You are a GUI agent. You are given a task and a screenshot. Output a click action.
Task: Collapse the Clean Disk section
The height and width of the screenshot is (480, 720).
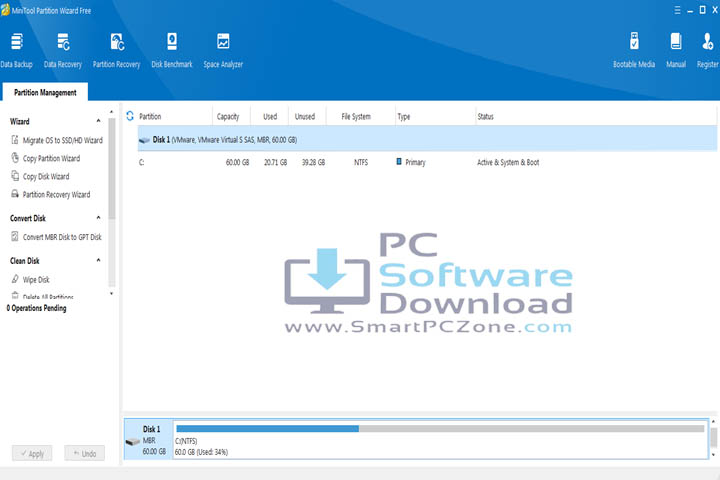(x=98, y=260)
